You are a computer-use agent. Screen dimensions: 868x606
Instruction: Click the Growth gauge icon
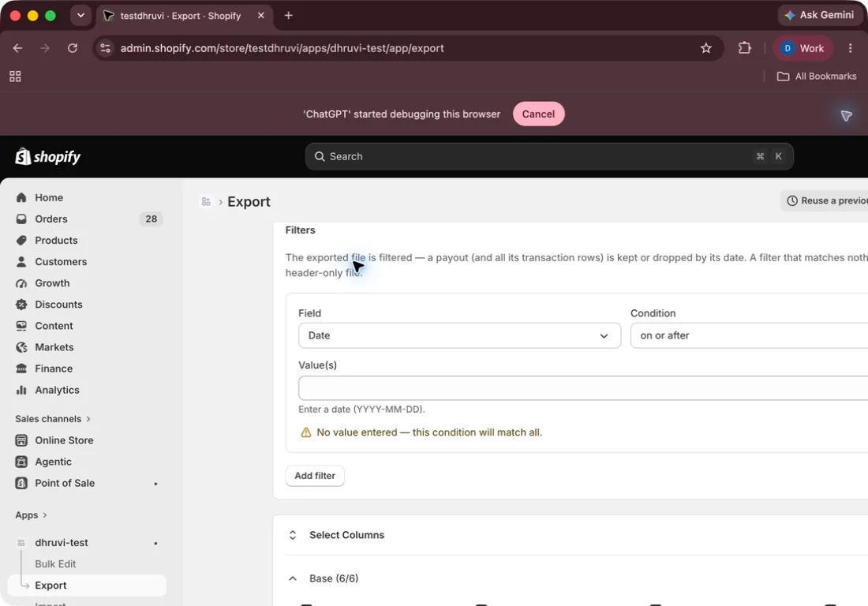[21, 283]
